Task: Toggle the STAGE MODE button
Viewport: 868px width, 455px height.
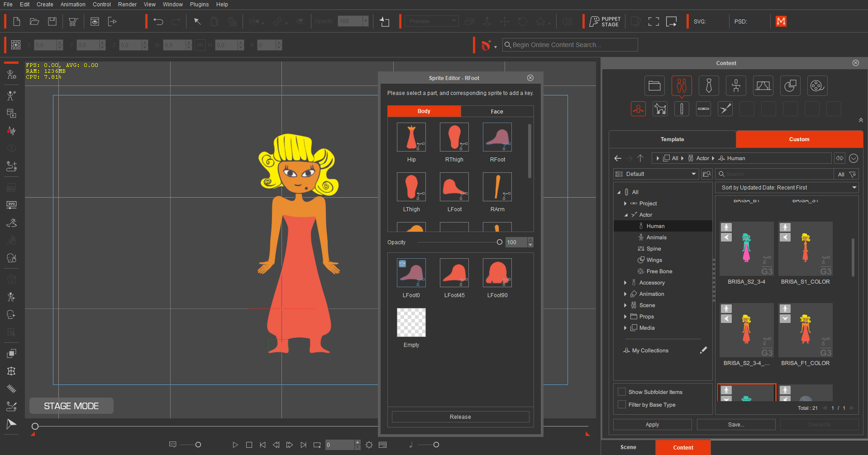Action: (x=72, y=406)
